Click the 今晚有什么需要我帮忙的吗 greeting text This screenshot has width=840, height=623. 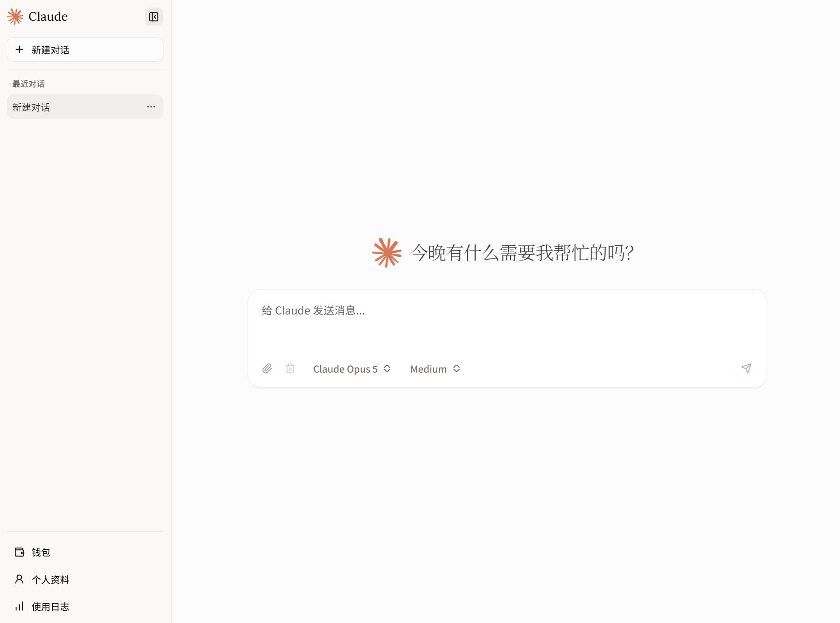click(522, 253)
